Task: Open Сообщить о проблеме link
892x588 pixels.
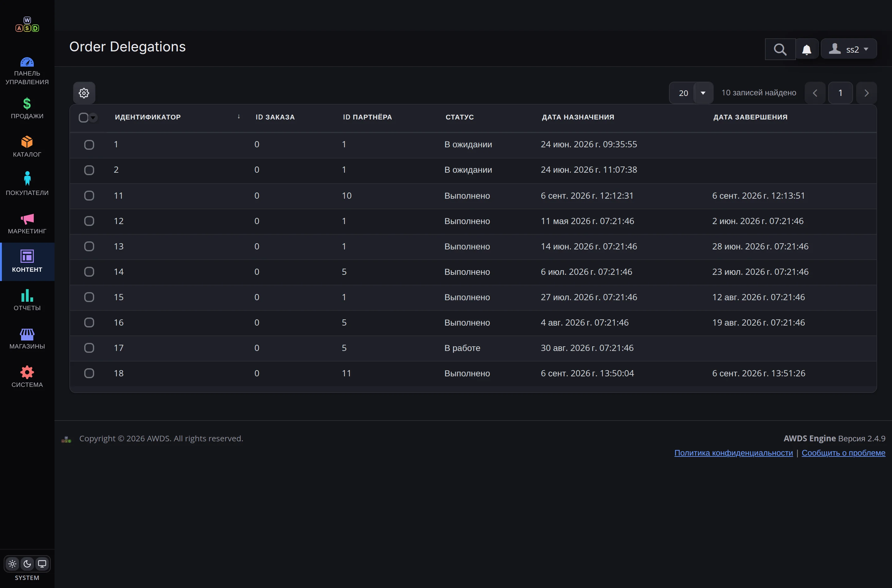Action: click(843, 453)
